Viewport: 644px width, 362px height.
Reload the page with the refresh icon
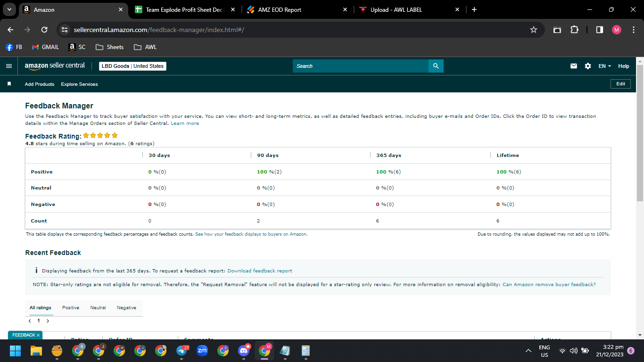click(44, 30)
